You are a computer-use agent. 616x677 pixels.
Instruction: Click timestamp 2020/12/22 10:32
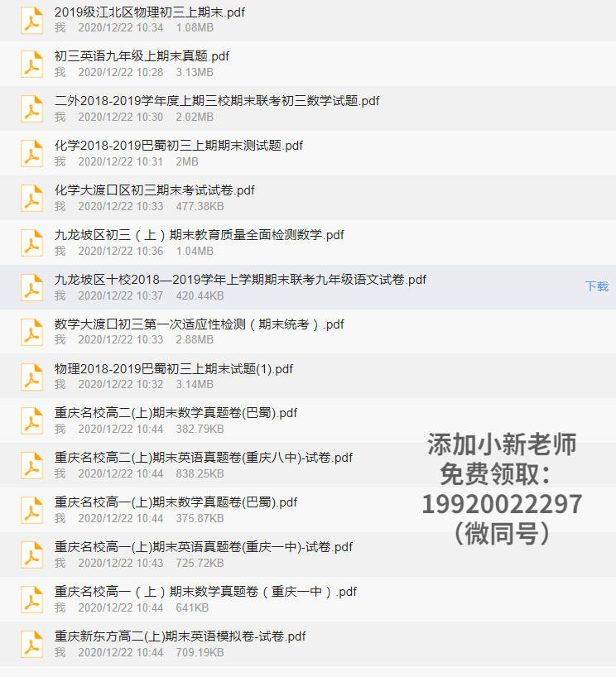(121, 384)
